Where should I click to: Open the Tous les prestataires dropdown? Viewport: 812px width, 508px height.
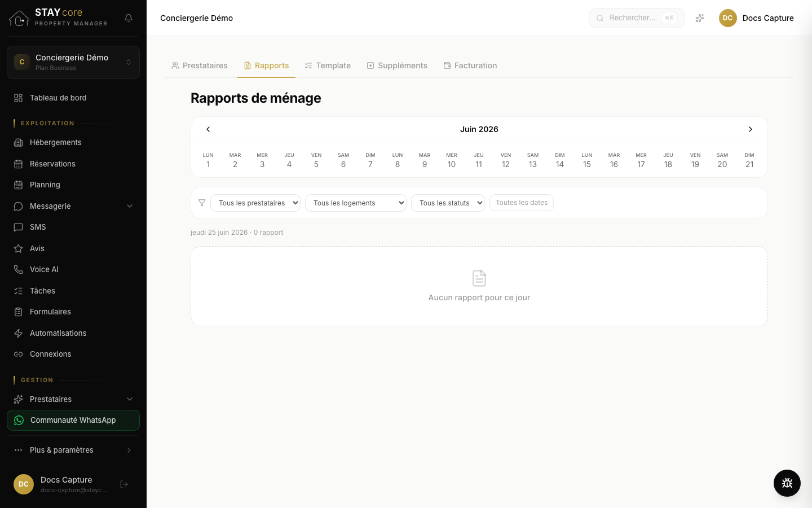pyautogui.click(x=255, y=203)
